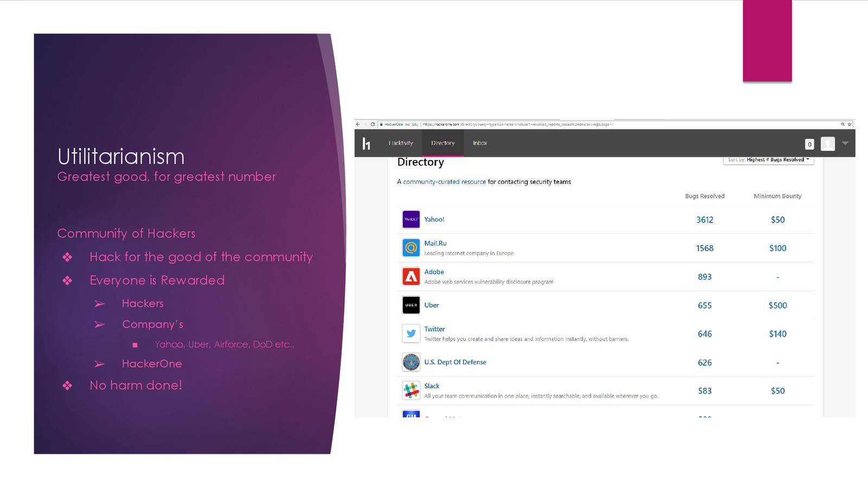
Task: Open the Uber program link
Action: pyautogui.click(x=431, y=305)
